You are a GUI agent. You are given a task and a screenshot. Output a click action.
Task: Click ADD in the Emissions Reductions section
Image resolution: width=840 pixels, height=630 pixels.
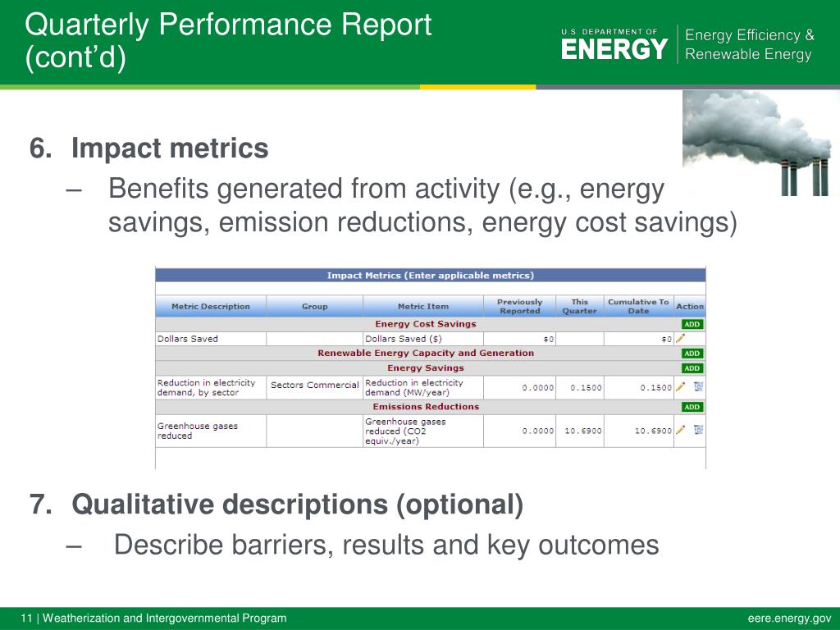(692, 407)
